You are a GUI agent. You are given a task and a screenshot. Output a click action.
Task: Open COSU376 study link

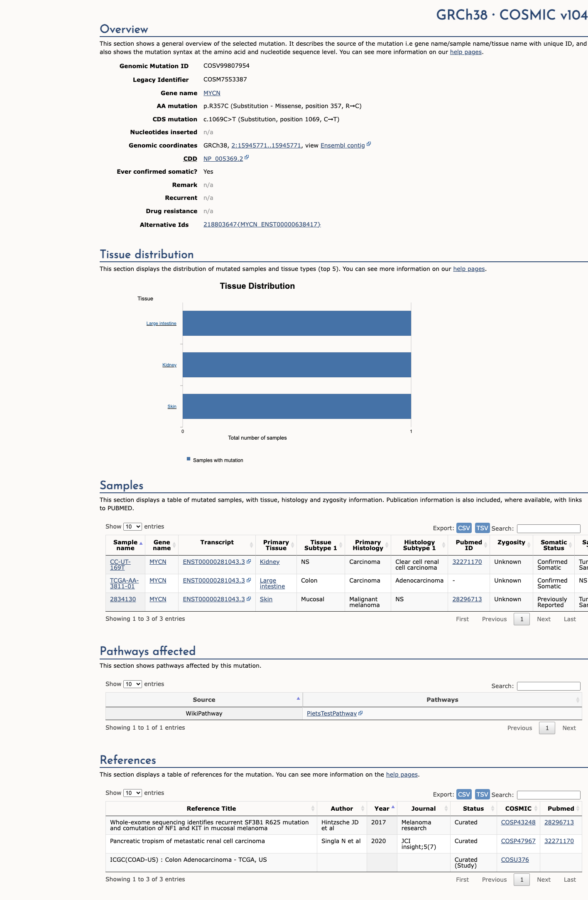click(x=515, y=860)
